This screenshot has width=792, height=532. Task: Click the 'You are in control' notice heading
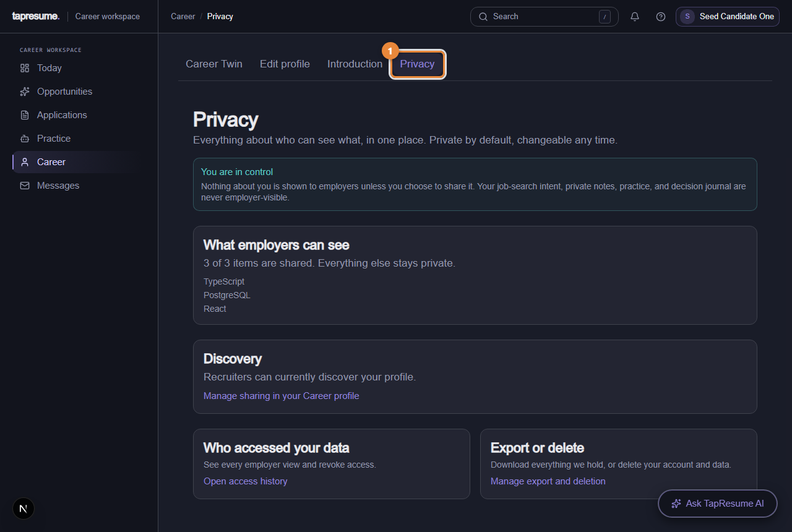click(x=237, y=172)
